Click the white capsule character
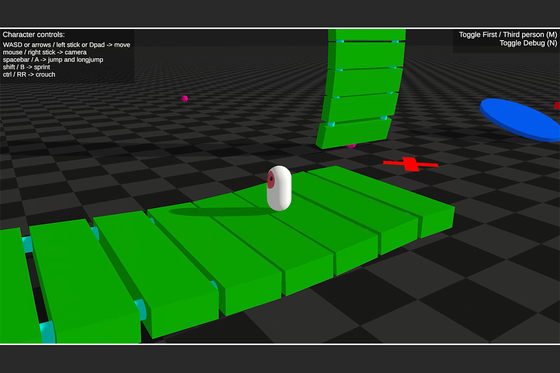Image resolution: width=560 pixels, height=373 pixels. [279, 188]
